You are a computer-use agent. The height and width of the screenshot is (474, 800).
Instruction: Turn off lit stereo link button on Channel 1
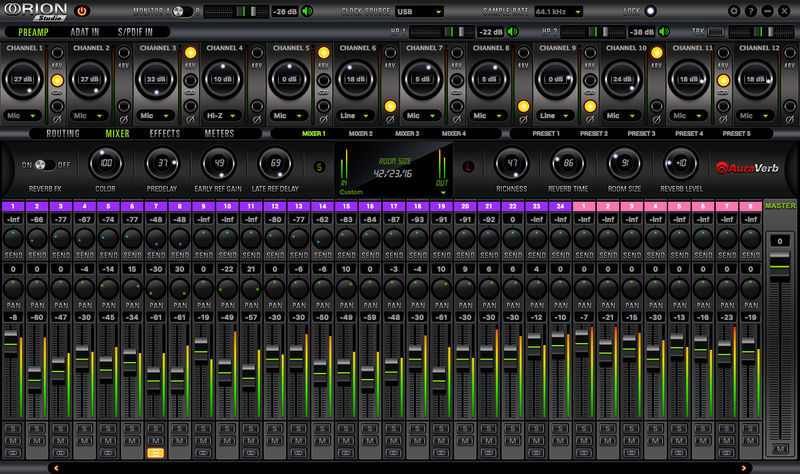tap(57, 80)
